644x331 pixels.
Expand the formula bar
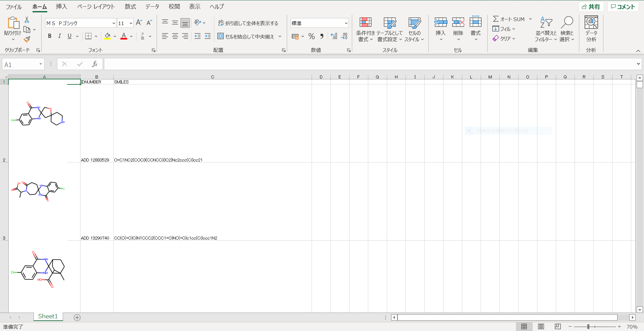(638, 64)
